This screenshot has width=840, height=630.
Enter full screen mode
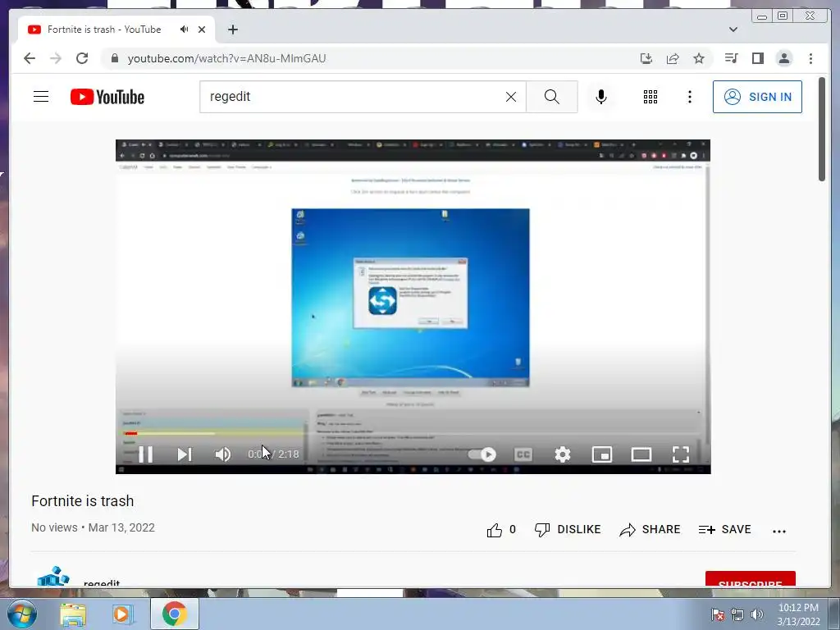click(681, 454)
